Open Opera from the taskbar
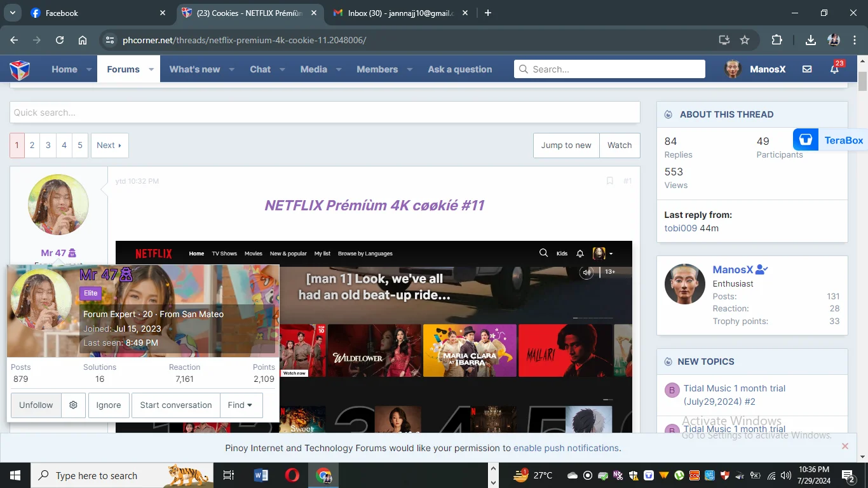868x488 pixels. (x=292, y=475)
